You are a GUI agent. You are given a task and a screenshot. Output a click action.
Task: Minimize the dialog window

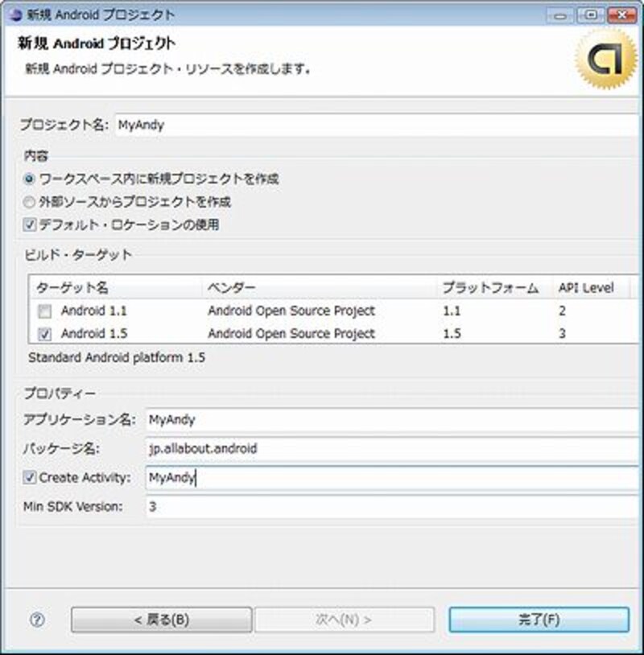click(560, 15)
